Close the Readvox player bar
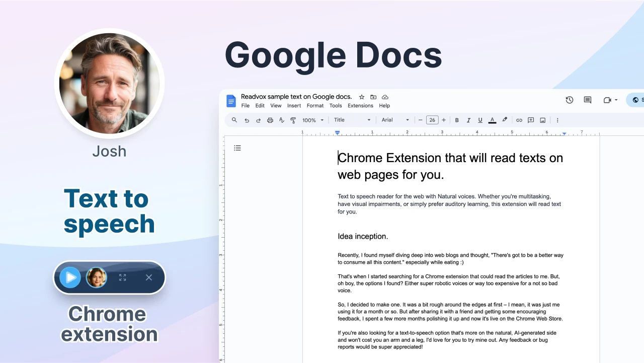644x363 pixels. (149, 277)
